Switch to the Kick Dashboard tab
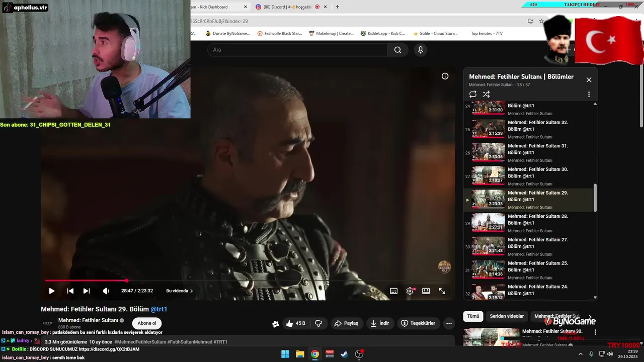The width and height of the screenshot is (644, 362). click(x=216, y=7)
